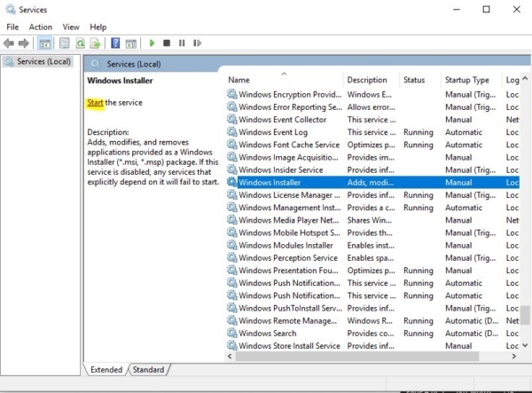Click the vertical scrollbar up arrow
The height and width of the screenshot is (393, 532).
tap(525, 78)
